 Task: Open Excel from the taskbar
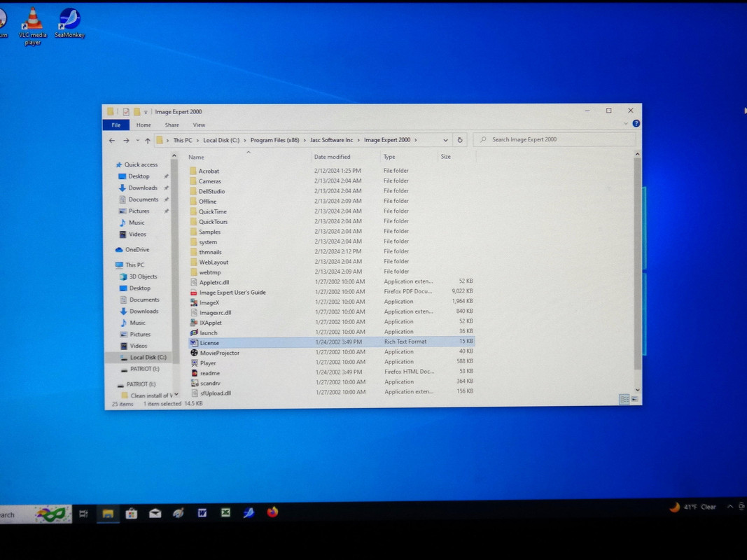[x=225, y=512]
